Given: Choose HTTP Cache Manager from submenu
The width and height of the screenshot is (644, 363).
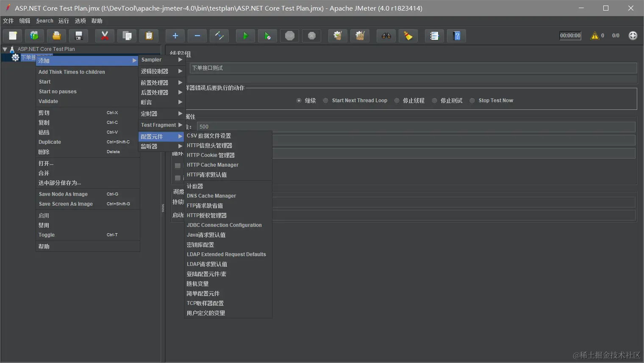Looking at the screenshot, I should [228, 165].
